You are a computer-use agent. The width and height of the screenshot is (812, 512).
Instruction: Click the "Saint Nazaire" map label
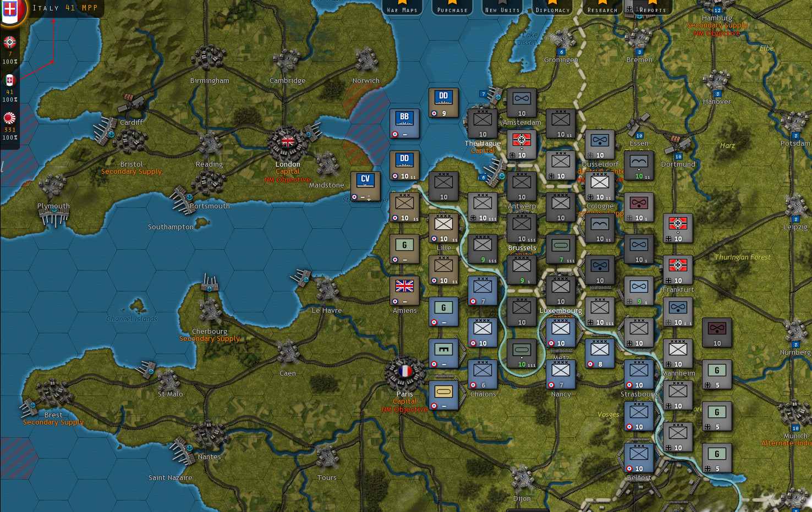[x=171, y=477]
